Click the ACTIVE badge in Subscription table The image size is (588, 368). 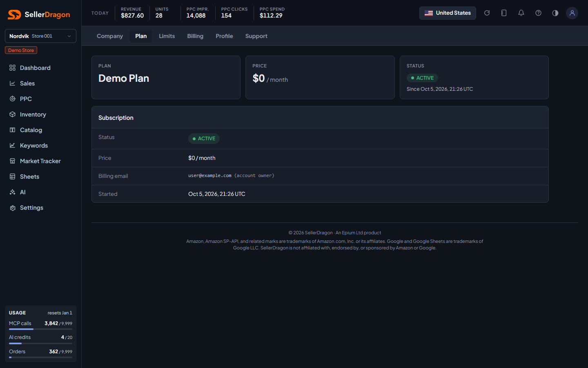click(204, 139)
